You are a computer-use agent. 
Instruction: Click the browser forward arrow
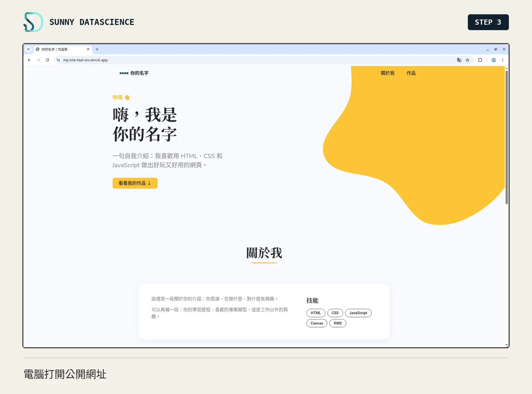click(x=38, y=60)
